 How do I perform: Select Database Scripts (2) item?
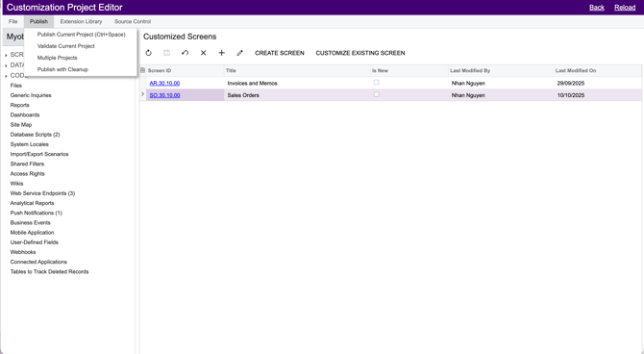click(35, 135)
